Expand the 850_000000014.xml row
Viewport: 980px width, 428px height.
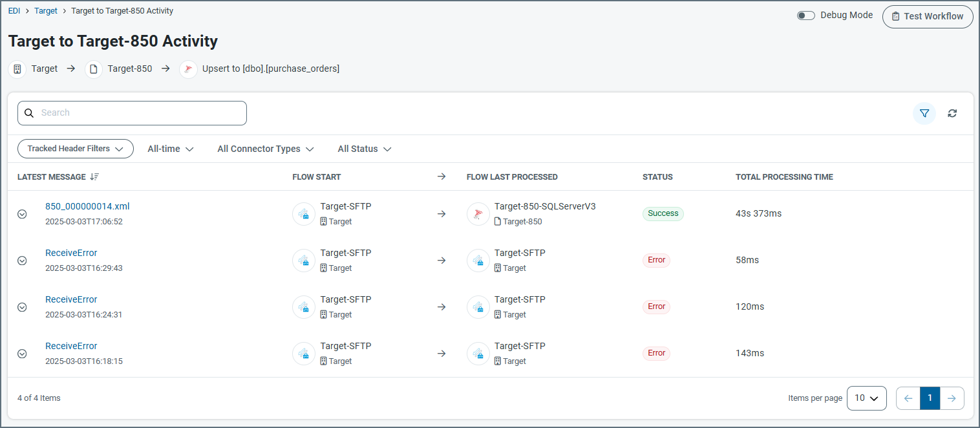(22, 214)
